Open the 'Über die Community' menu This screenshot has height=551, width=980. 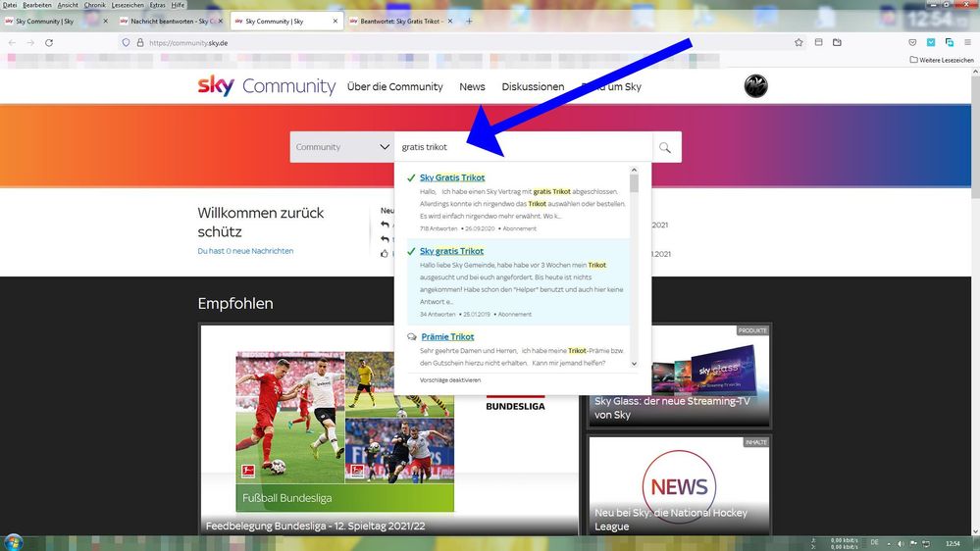(x=394, y=86)
